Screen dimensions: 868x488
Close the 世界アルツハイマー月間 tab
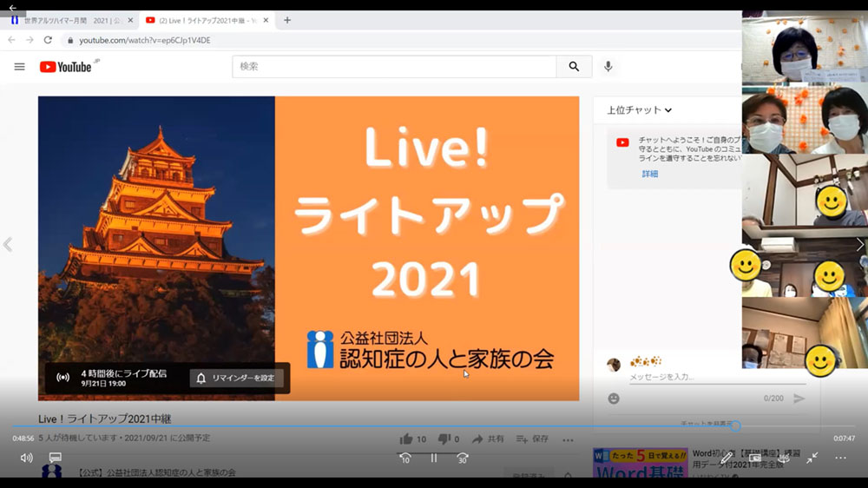[131, 20]
